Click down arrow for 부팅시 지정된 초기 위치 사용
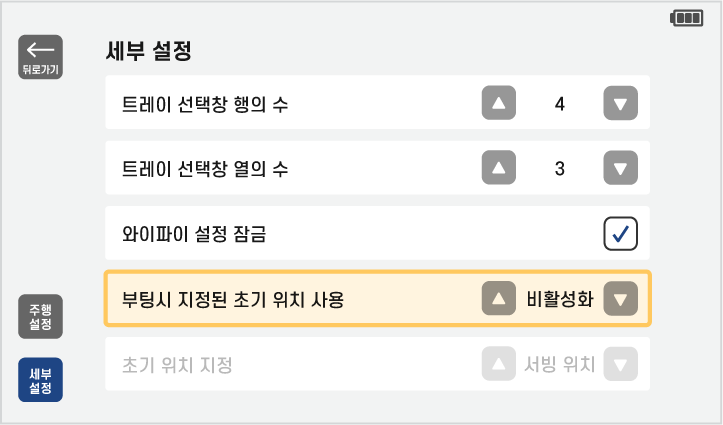This screenshot has height=425, width=723. click(x=621, y=298)
